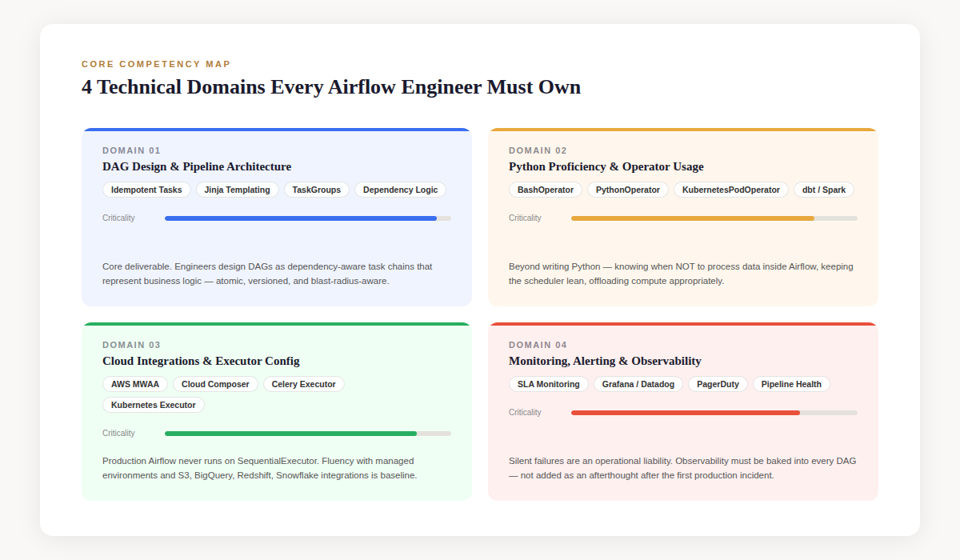This screenshot has height=560, width=960.
Task: Click the Criticality label in Domain 03
Action: click(118, 433)
